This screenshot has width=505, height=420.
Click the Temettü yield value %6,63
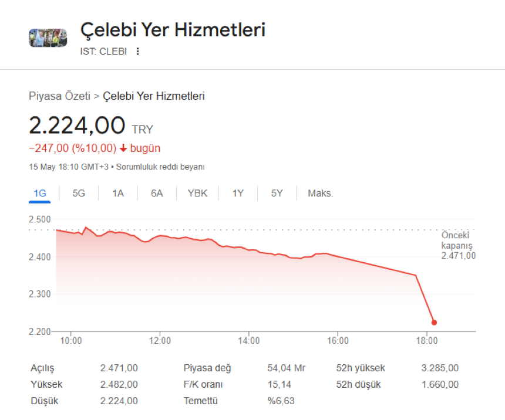(281, 401)
